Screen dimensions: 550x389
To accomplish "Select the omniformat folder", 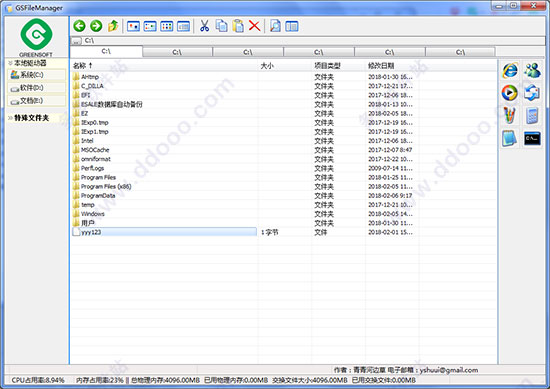I will click(x=95, y=159).
